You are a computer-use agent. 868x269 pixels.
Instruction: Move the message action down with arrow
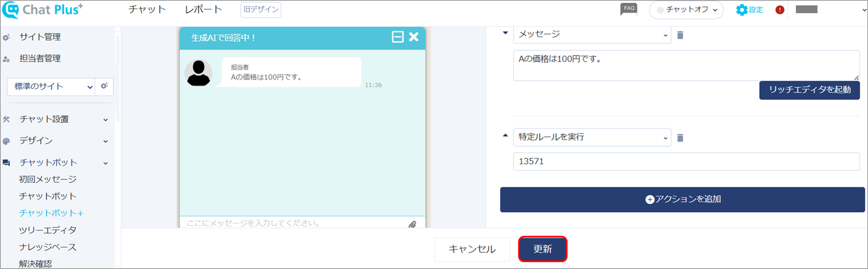[505, 33]
